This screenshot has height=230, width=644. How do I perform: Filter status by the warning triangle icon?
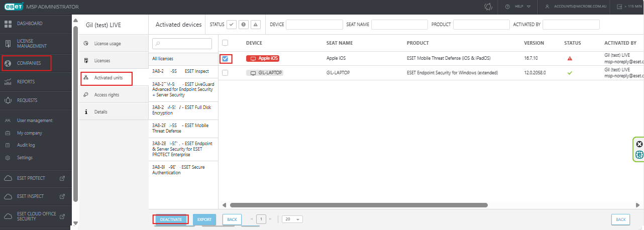tap(256, 25)
